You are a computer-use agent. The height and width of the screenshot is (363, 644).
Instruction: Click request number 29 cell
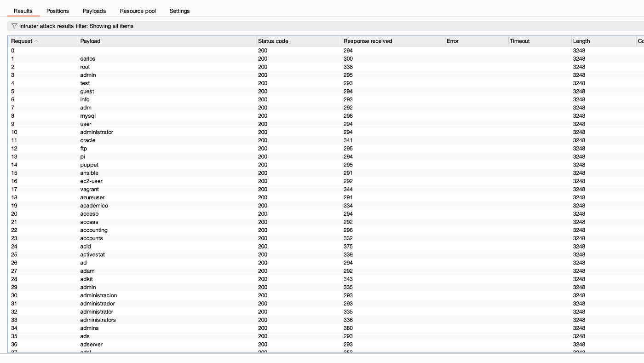click(14, 287)
